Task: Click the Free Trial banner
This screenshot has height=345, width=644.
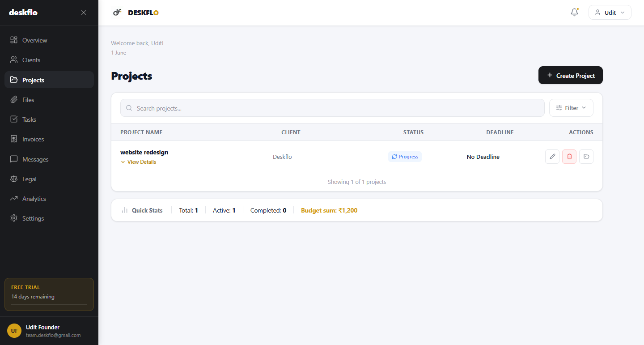Action: pos(49,294)
